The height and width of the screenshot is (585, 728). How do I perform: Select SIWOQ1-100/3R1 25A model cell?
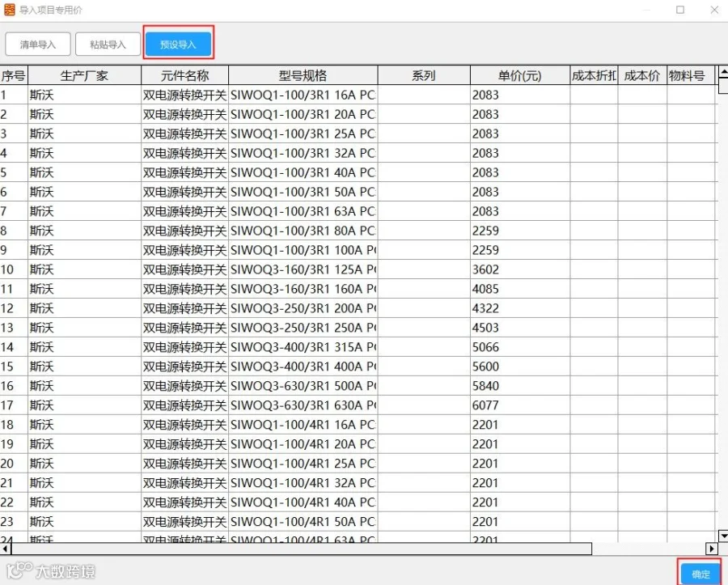303,134
